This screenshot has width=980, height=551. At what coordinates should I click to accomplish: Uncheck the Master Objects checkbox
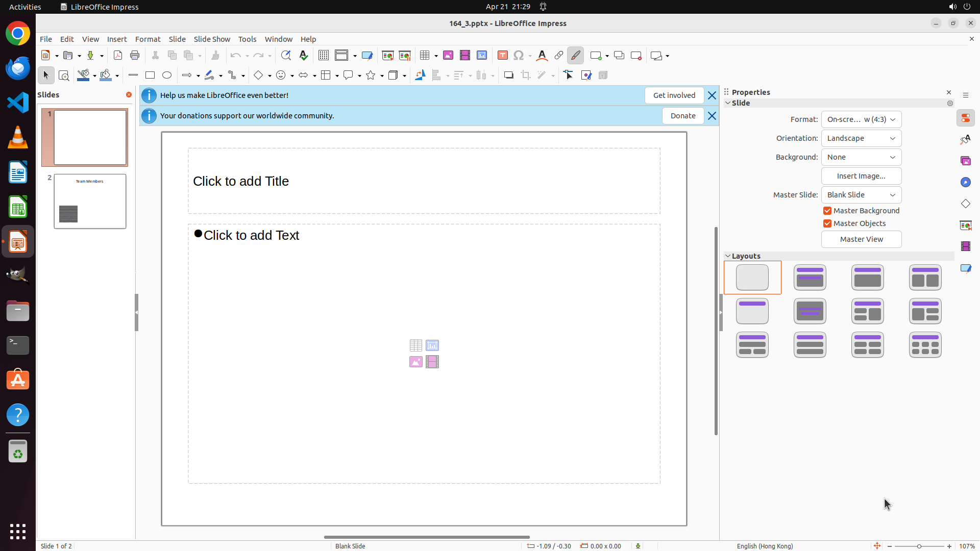[827, 223]
